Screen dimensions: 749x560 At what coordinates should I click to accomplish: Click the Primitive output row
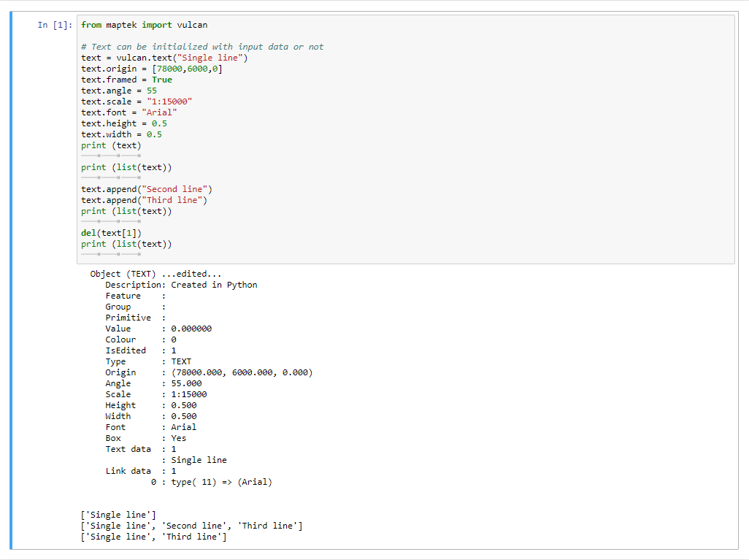pyautogui.click(x=136, y=318)
